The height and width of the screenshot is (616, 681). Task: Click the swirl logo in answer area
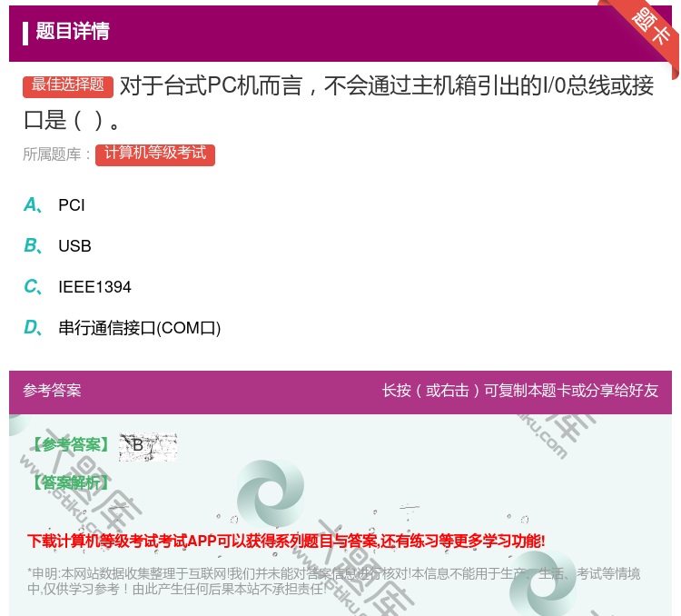[270, 494]
